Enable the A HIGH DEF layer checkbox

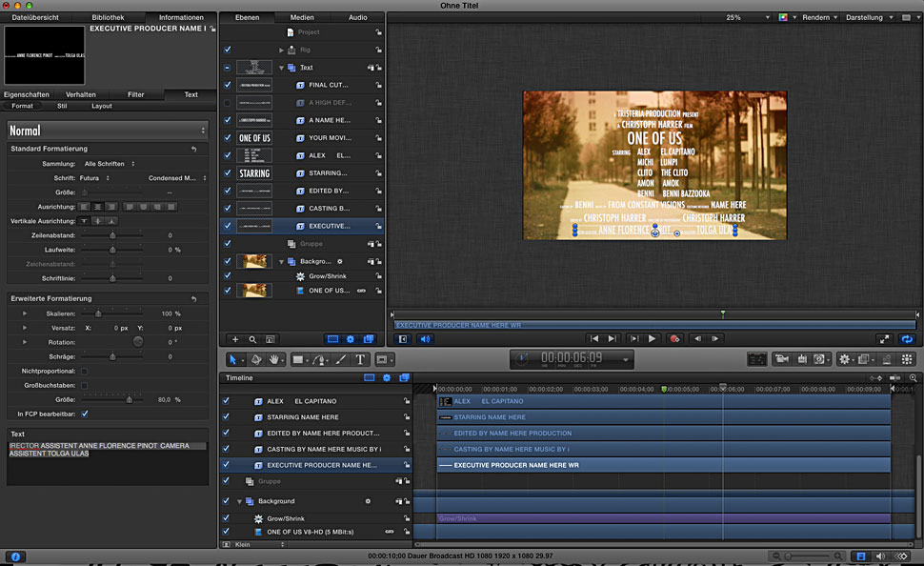tap(227, 103)
